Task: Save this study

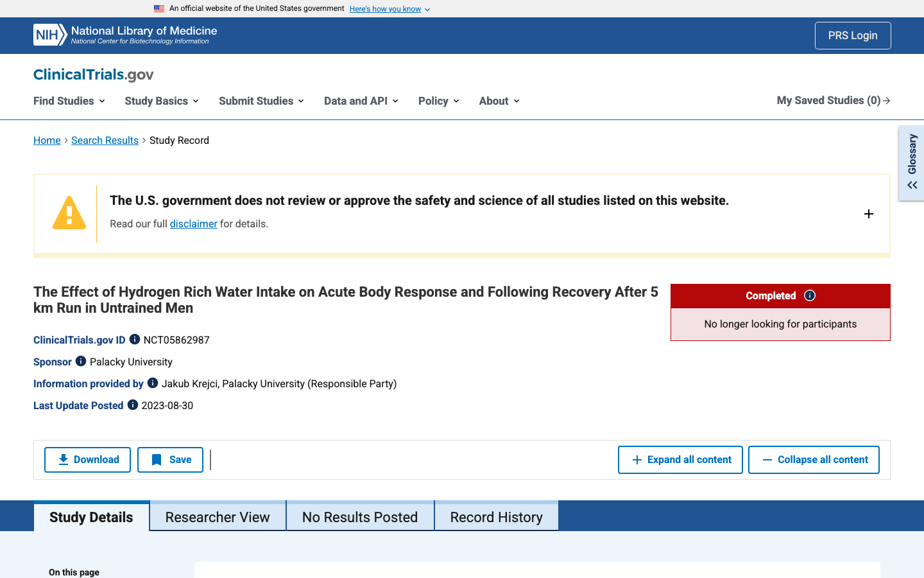Action: (x=170, y=460)
